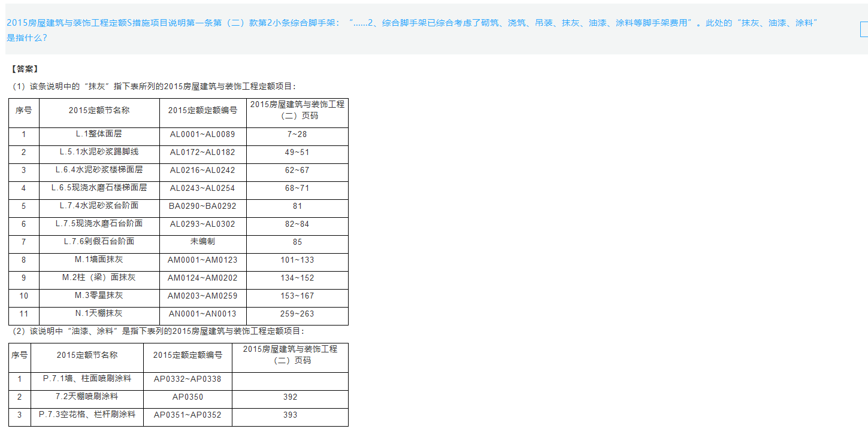Click sequence number “5” beside L.7.4水泥砂浆台阶面

(24, 206)
